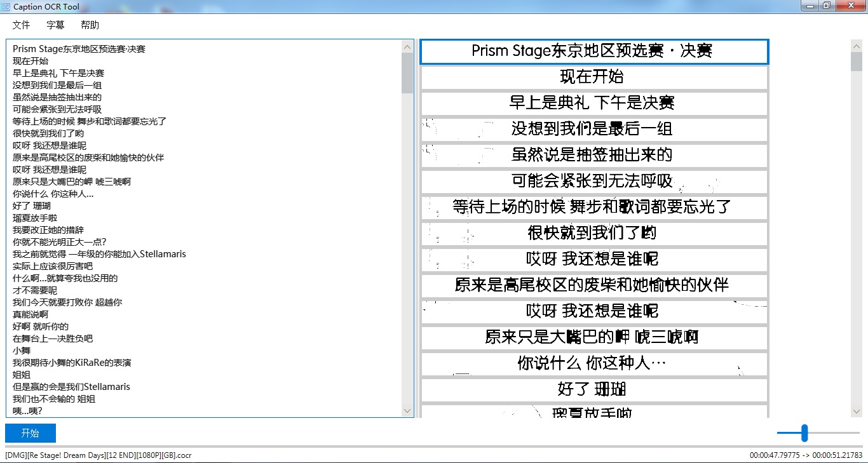Image resolution: width=868 pixels, height=463 pixels.
Task: Select the line '你就不能光明正大一点?'
Action: (60, 242)
